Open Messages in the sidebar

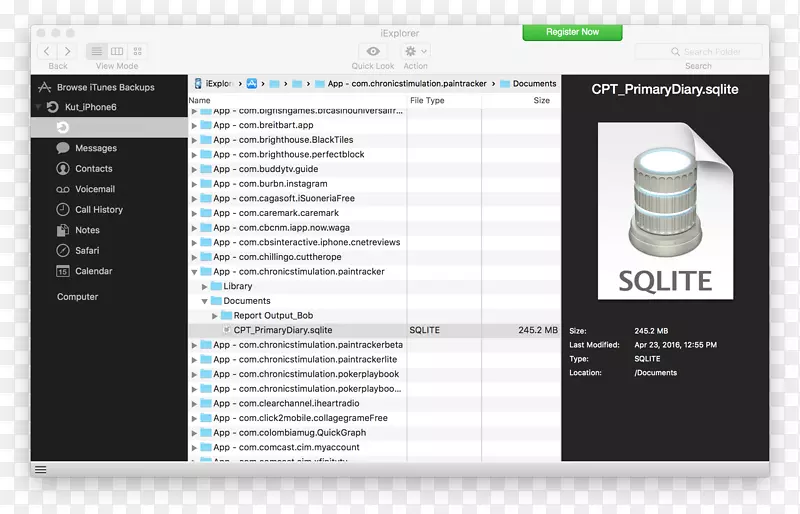95,148
